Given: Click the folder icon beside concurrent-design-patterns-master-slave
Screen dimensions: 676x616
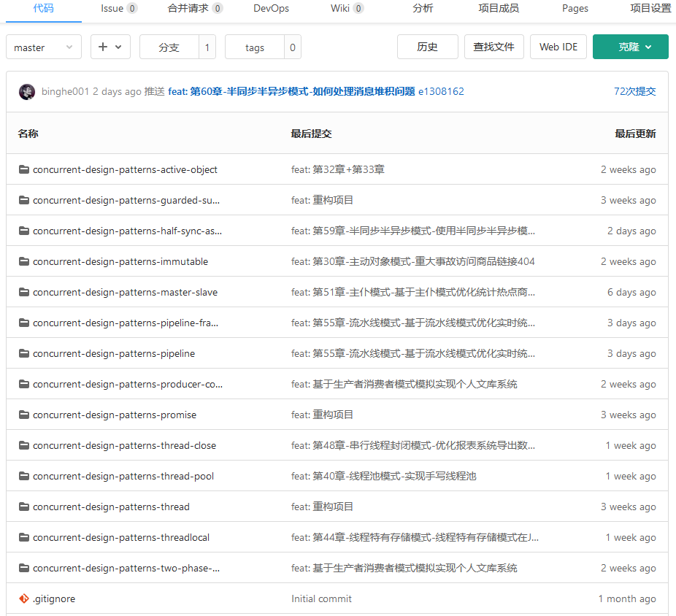Looking at the screenshot, I should point(24,292).
